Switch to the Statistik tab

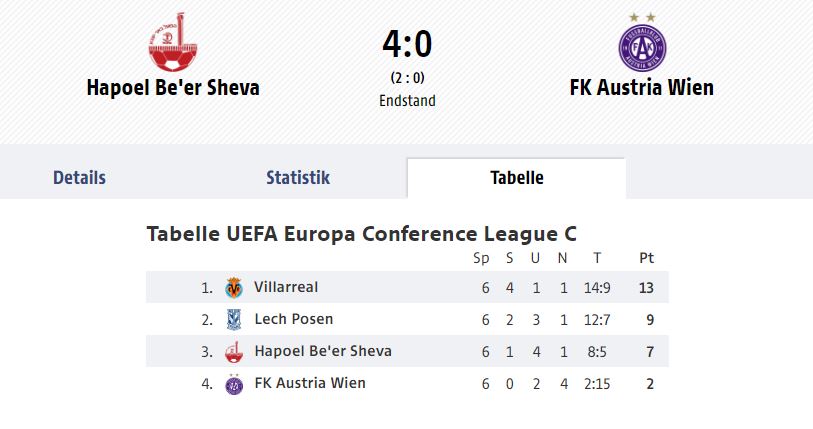tap(298, 177)
